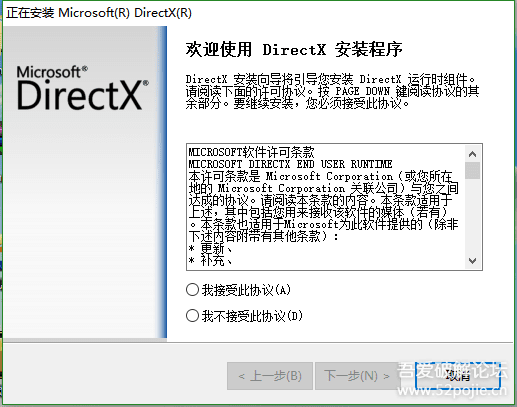Click the * 补充、 bullet line

[211, 260]
